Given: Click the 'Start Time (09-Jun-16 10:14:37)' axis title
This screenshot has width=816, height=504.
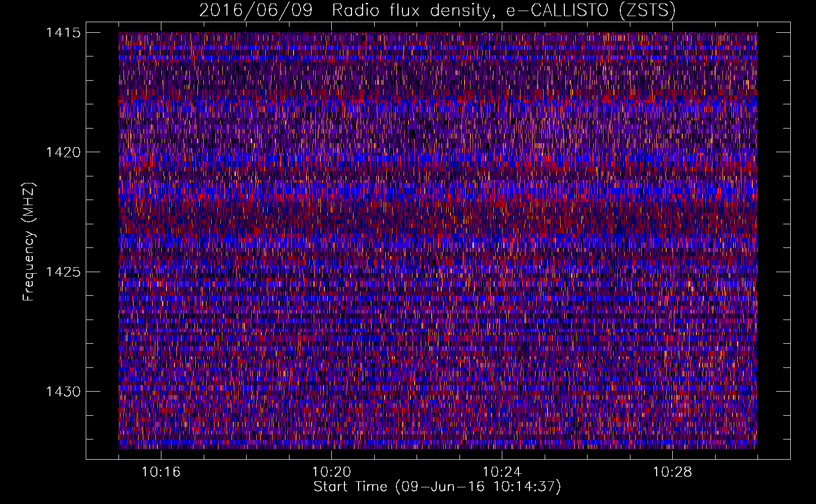Looking at the screenshot, I should point(437,487).
